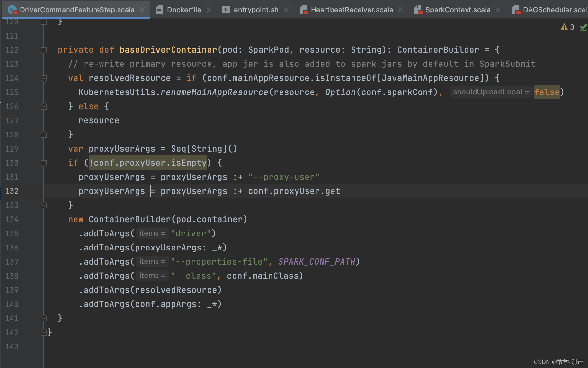This screenshot has width=588, height=368.
Task: Click resolvedResource declaration on line 124
Action: (x=129, y=78)
